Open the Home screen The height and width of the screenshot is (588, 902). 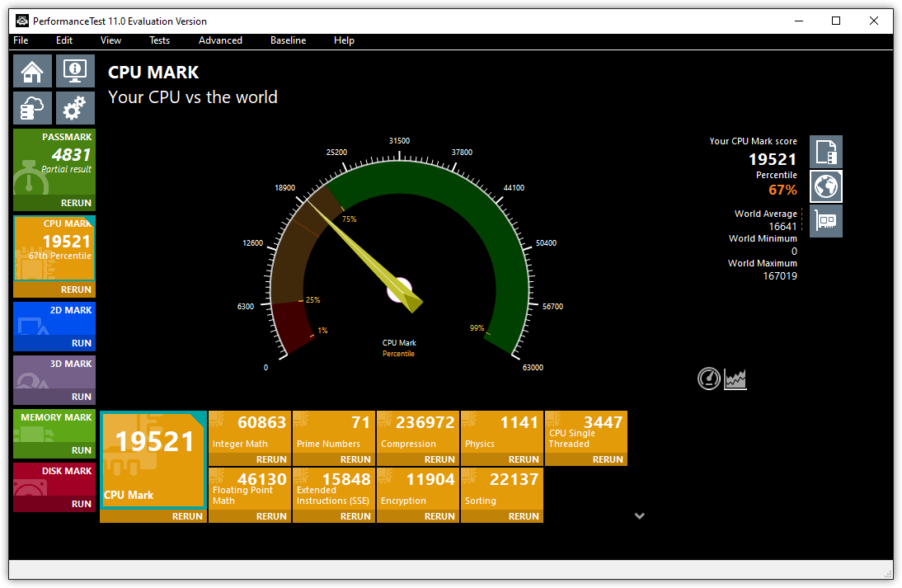pyautogui.click(x=31, y=71)
